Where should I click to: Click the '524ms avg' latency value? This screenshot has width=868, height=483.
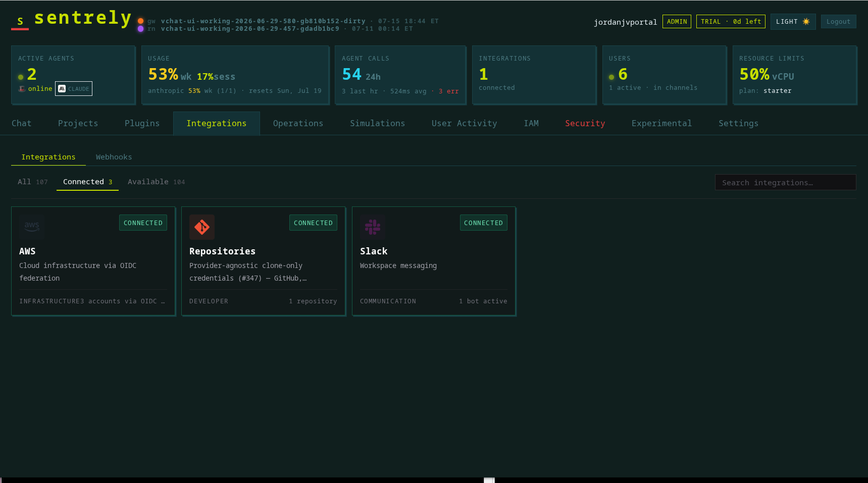408,91
